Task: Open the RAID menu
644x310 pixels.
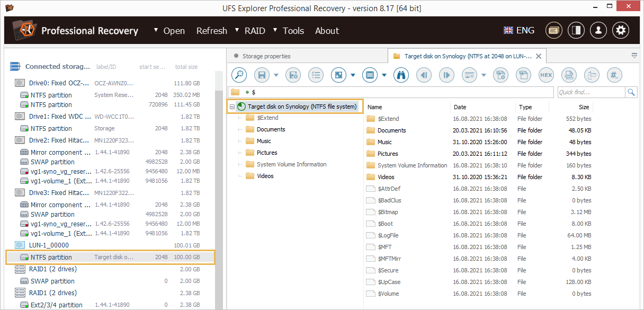Action: click(255, 31)
